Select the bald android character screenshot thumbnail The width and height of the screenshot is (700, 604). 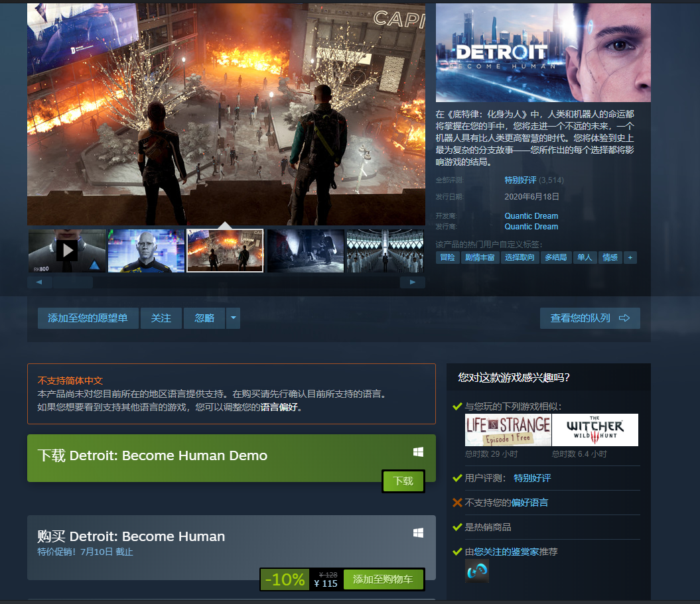[146, 251]
